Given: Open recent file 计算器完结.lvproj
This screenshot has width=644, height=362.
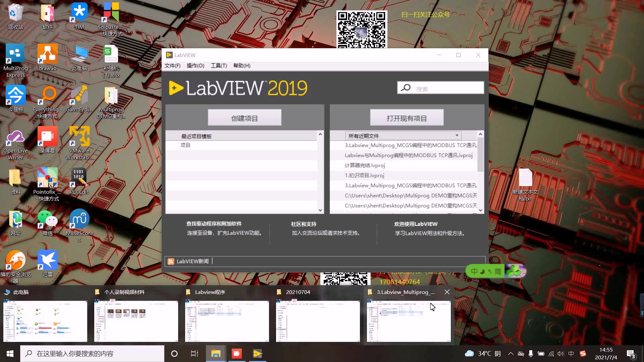Looking at the screenshot, I should pos(365,165).
